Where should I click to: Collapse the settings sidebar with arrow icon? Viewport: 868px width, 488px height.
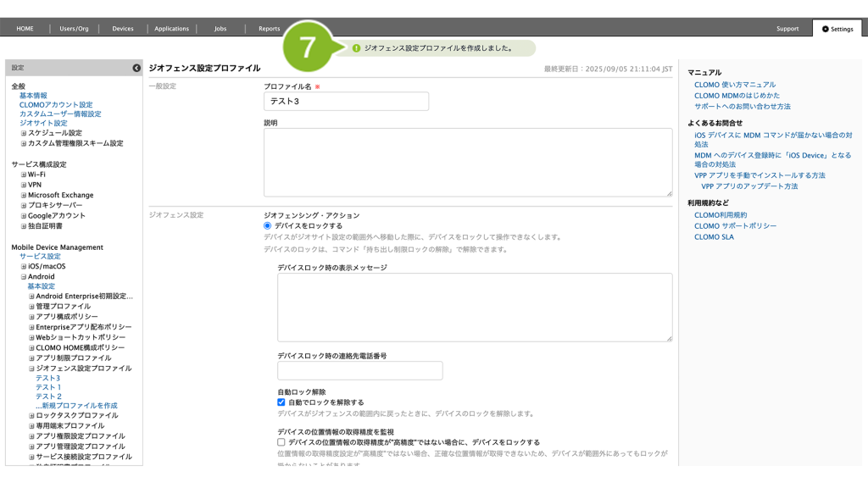(x=136, y=68)
